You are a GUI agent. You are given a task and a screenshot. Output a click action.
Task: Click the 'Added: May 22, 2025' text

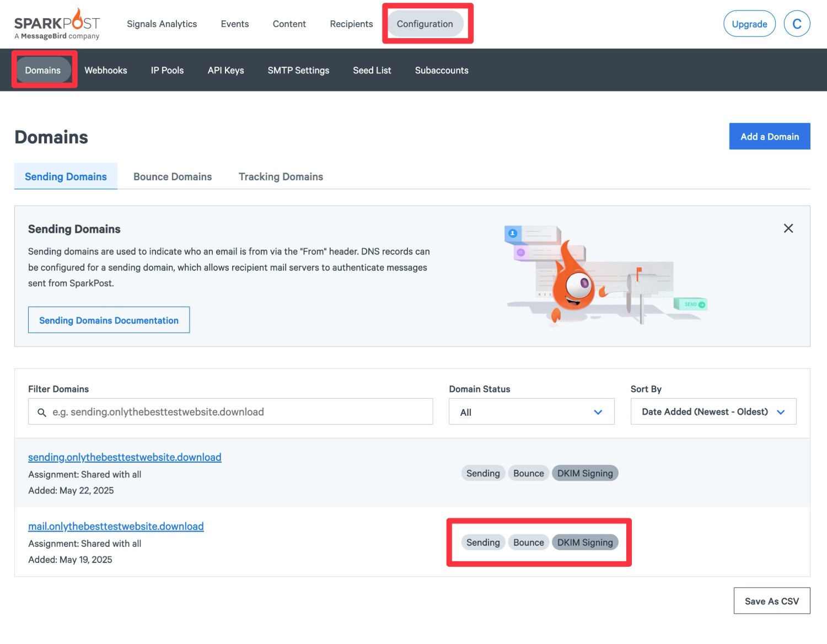(x=71, y=491)
